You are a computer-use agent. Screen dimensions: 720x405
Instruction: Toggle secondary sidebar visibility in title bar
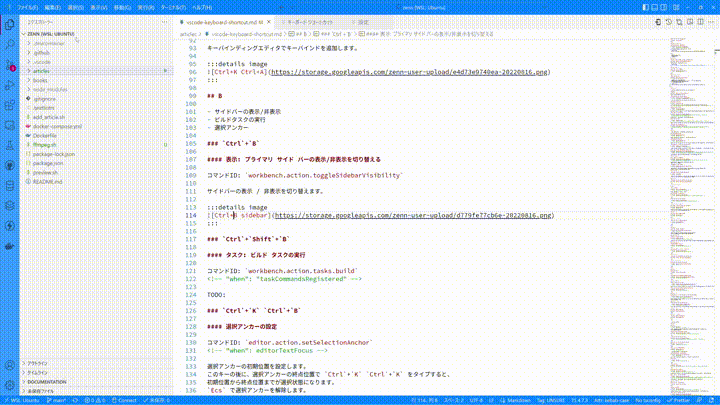pyautogui.click(x=664, y=7)
